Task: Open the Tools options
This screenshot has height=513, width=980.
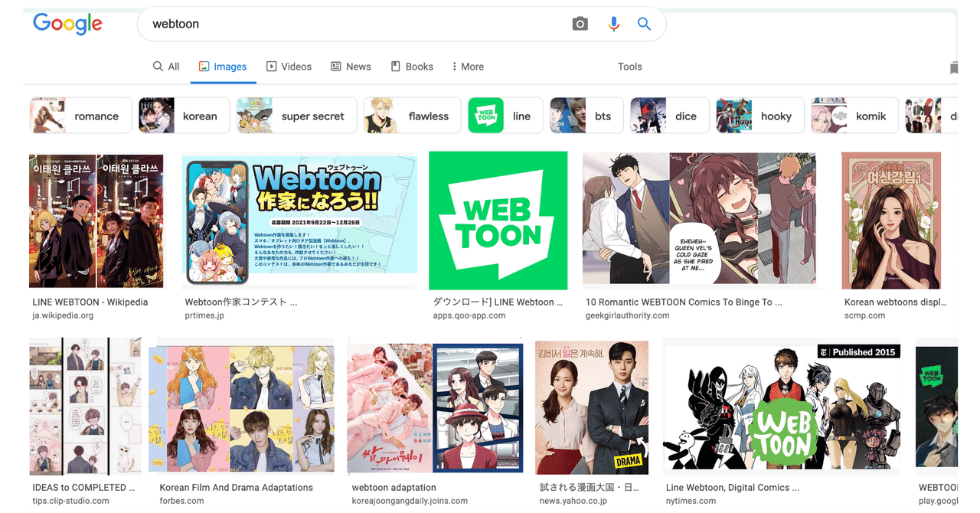Action: click(x=629, y=67)
